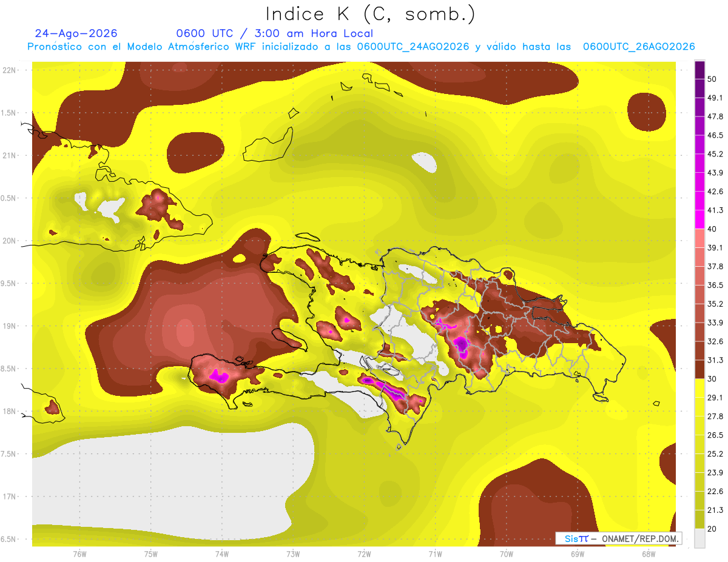Click the 'SisTT - ONAMET/REP.DOM.' credit box
Viewport: 728px width, 562px height.
click(x=618, y=538)
